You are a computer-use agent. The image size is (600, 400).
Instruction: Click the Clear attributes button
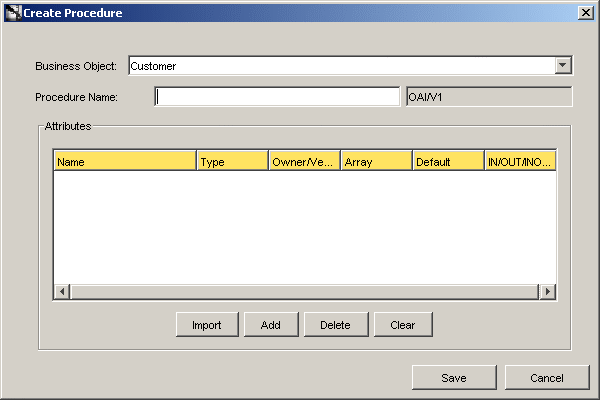pos(403,325)
